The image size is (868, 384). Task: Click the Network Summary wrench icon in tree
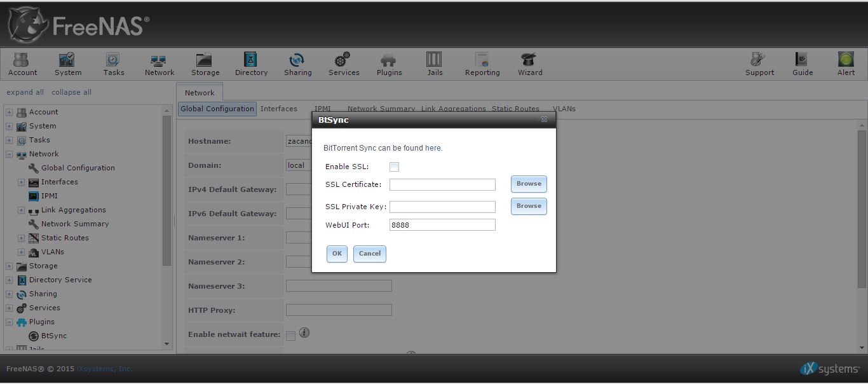(34, 224)
